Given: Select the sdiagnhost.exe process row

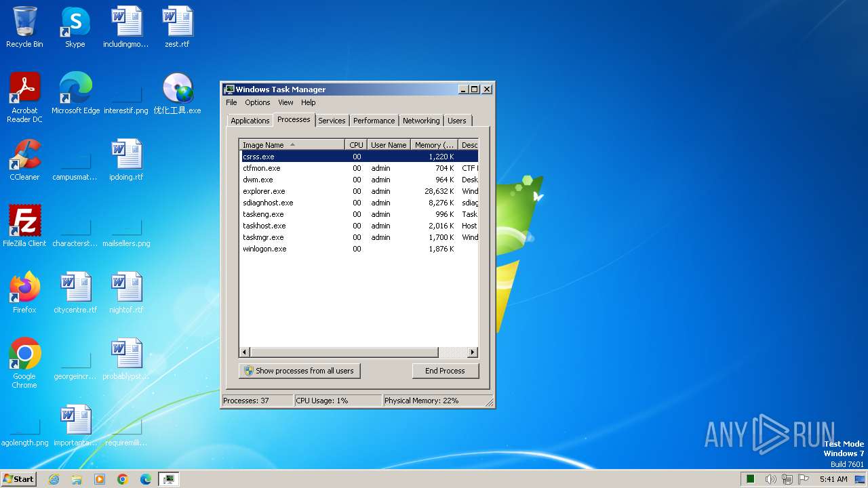Looking at the screenshot, I should coord(359,203).
